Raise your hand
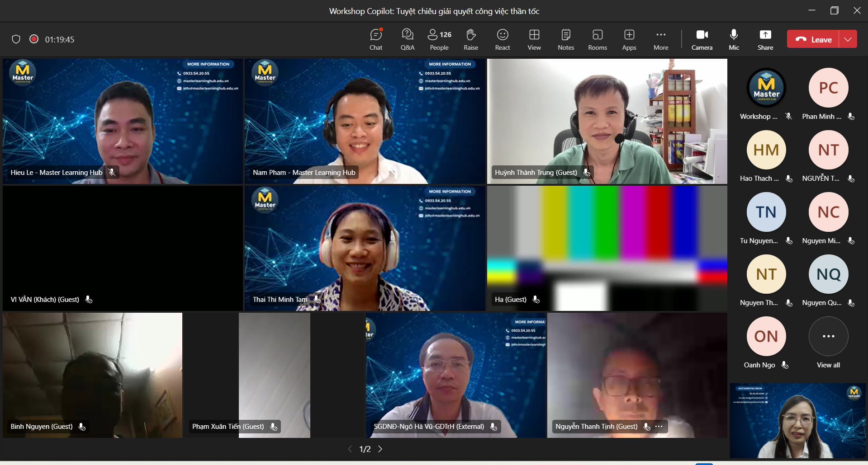The image size is (868, 465). [x=470, y=39]
